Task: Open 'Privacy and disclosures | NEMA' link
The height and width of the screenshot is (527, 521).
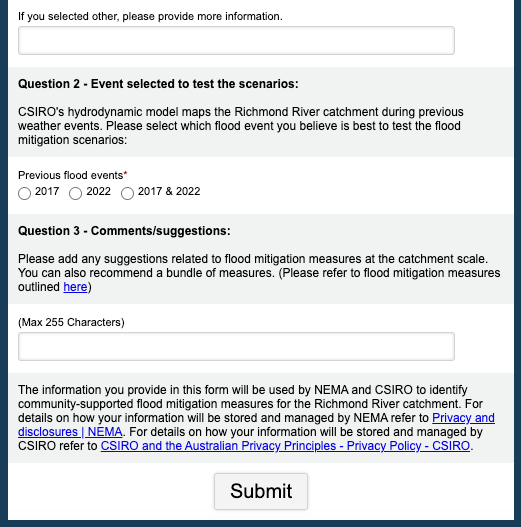Action: 256,424
